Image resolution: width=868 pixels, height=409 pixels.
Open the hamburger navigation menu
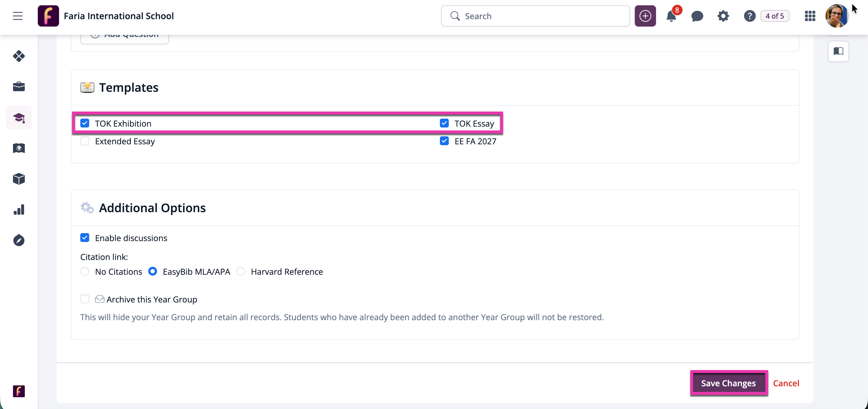[x=17, y=16]
